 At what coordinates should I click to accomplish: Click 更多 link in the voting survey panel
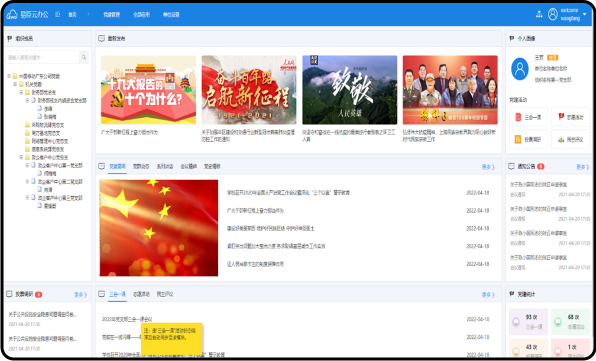pos(80,294)
